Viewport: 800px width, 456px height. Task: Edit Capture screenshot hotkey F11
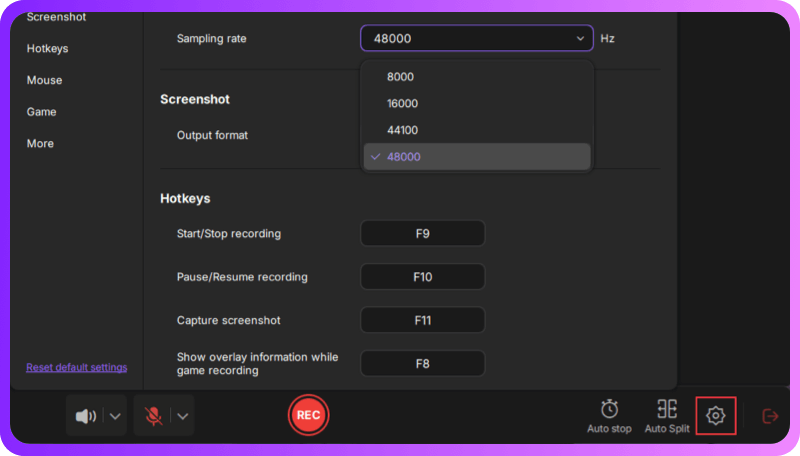coord(422,320)
